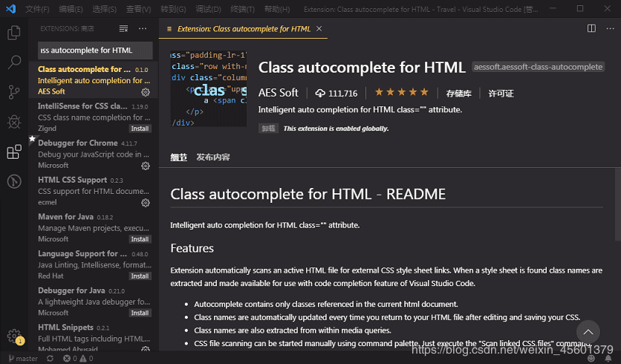Screen dimensions: 621x364
Task: Click the split editor icon
Action: pyautogui.click(x=591, y=28)
